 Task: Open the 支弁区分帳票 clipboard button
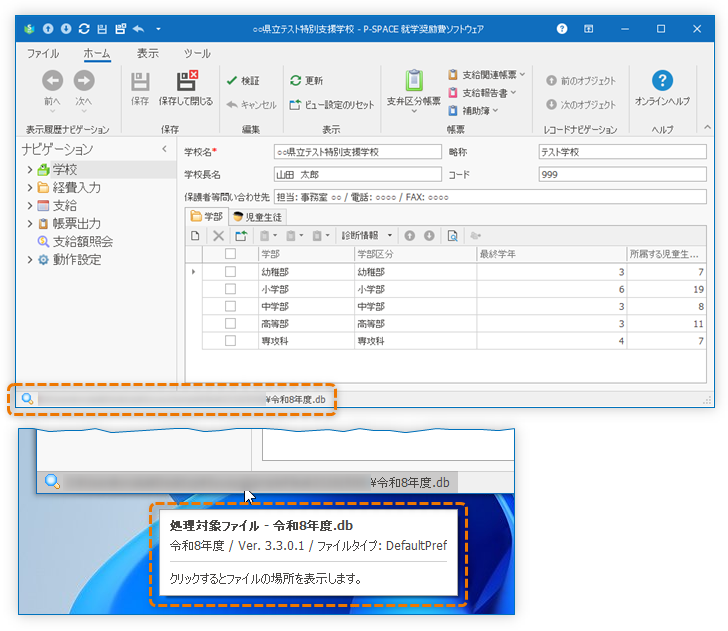pos(414,91)
